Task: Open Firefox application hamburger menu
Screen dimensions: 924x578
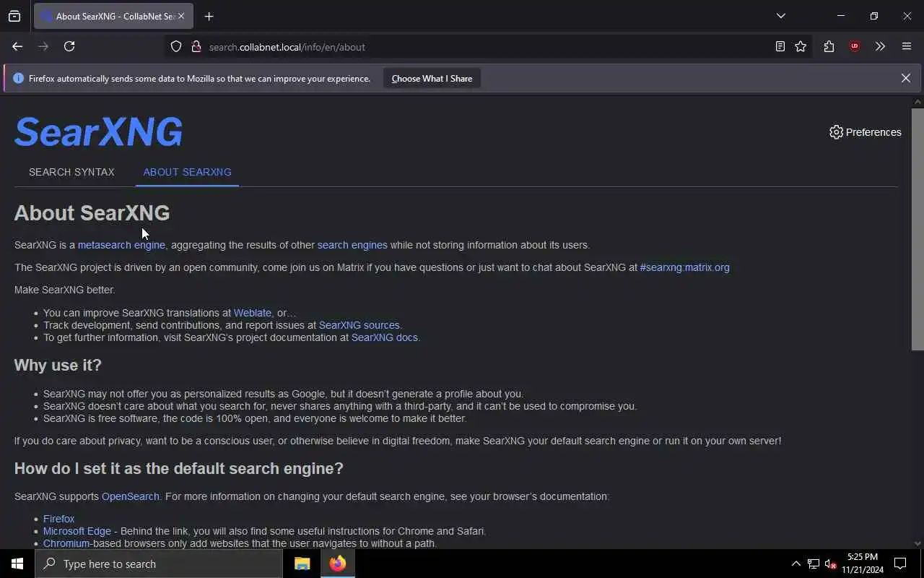Action: [x=907, y=46]
